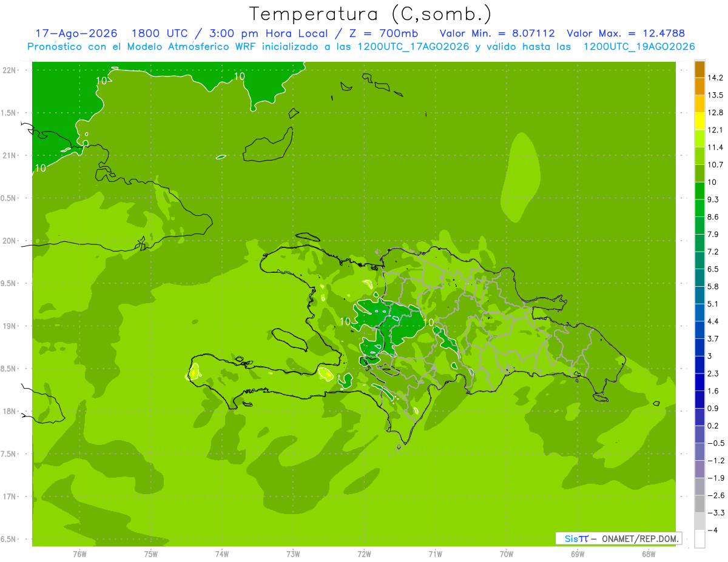Screen dimensions: 728x562
Task: Click the '73W' longitude label
Action: (x=293, y=554)
